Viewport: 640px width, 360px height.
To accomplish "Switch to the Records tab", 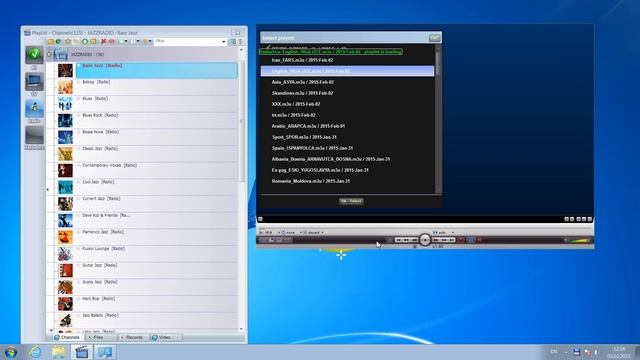I will click(133, 338).
